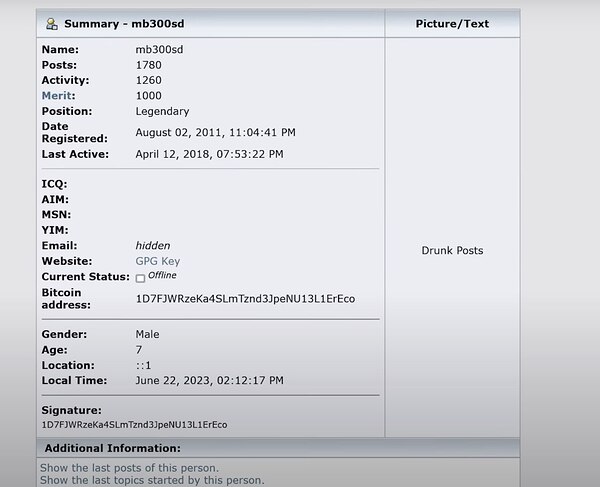Open the Merit link
This screenshot has height=487, width=600.
pos(57,96)
